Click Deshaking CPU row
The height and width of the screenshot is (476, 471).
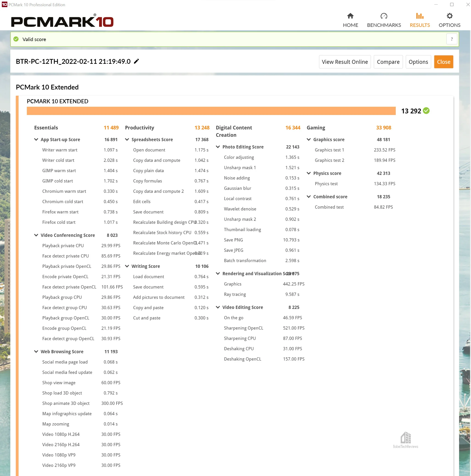263,349
